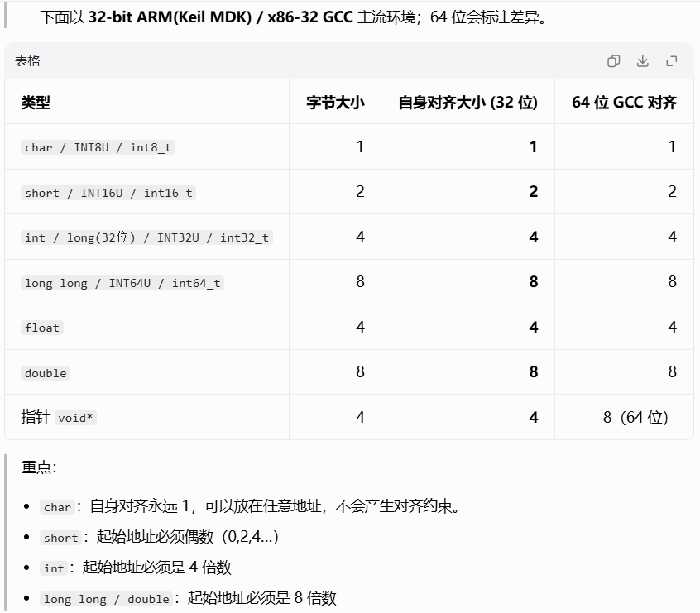
Task: Expand the table to fullscreen
Action: click(671, 60)
